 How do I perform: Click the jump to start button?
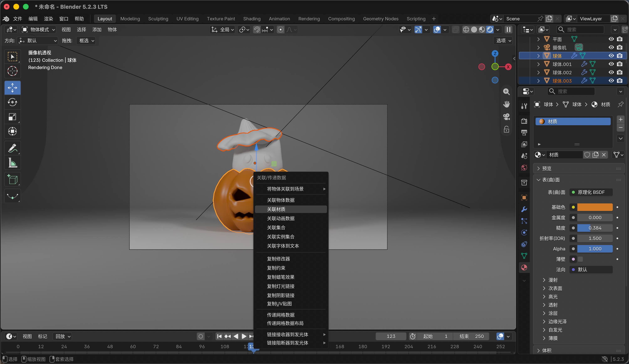219,336
